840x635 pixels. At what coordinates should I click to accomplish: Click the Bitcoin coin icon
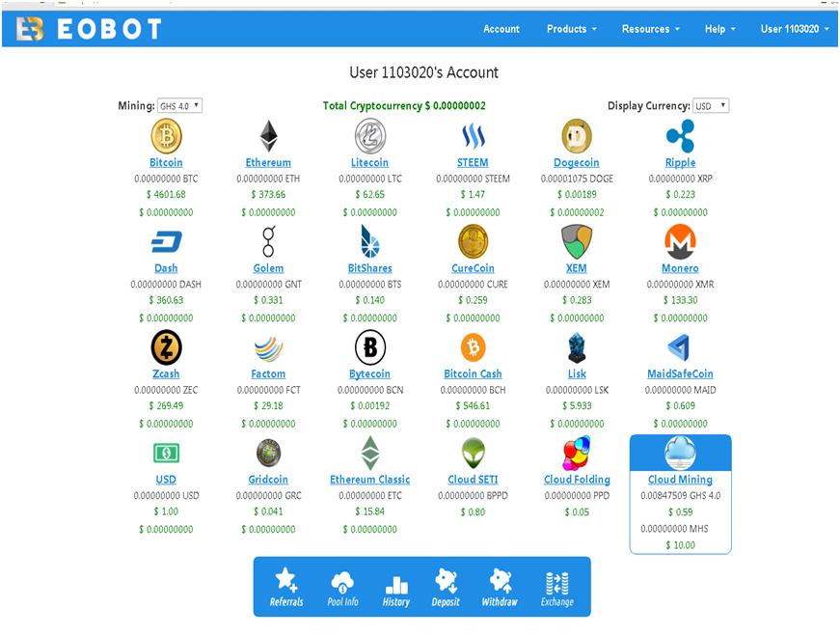[x=166, y=135]
